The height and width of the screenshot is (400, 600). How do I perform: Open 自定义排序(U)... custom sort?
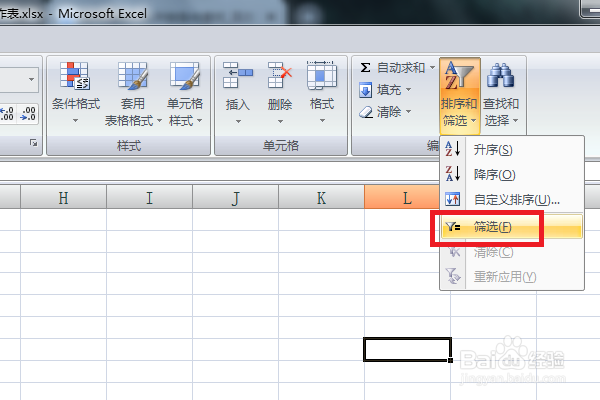[x=512, y=199]
